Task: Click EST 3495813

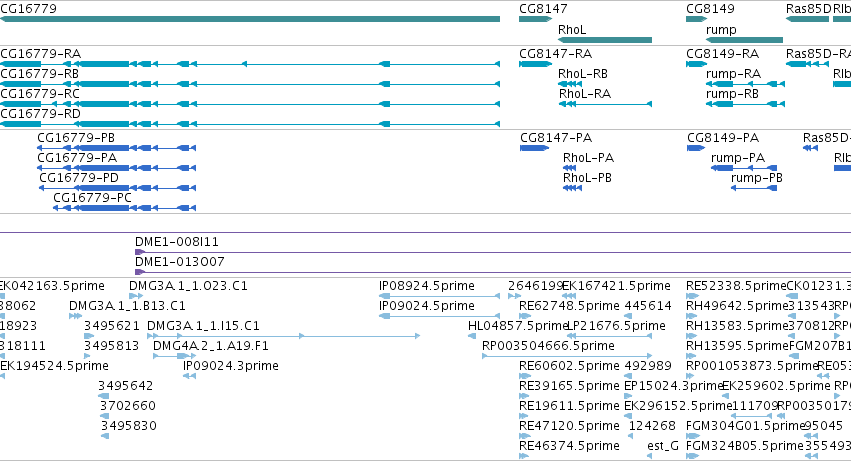Action: point(88,356)
